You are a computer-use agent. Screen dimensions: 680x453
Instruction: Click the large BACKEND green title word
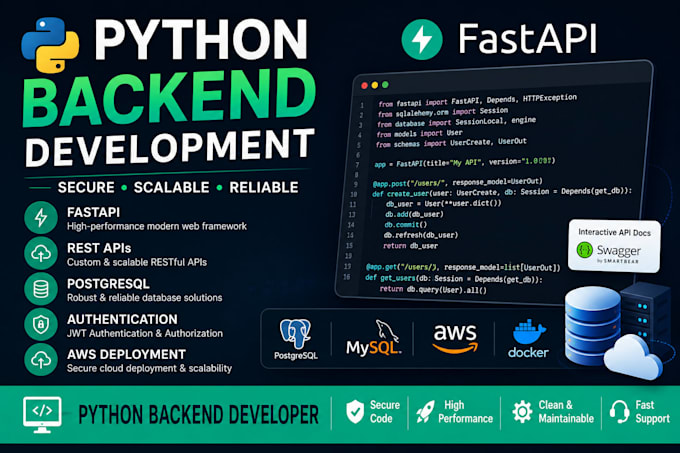coord(169,97)
